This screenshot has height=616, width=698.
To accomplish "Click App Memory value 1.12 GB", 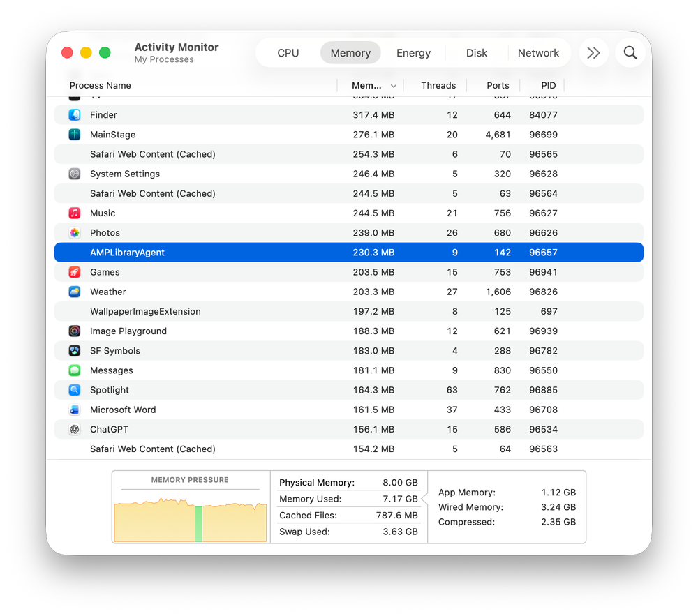I will pyautogui.click(x=558, y=493).
